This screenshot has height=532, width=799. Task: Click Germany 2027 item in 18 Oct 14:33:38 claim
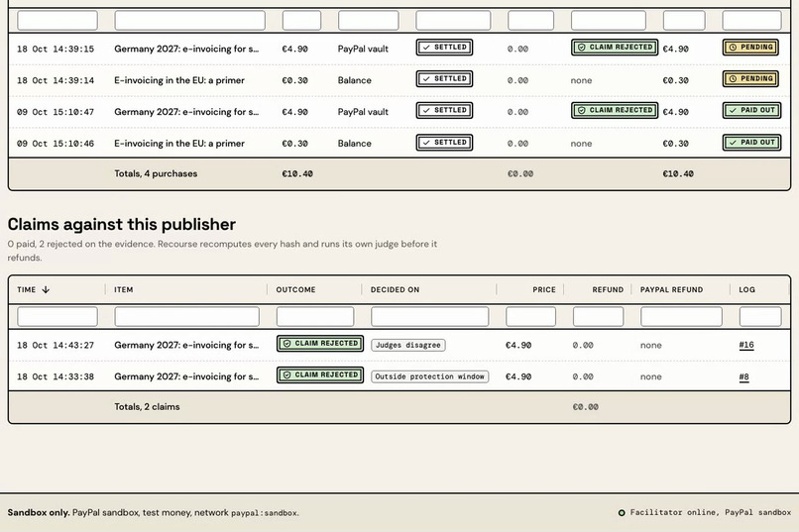186,376
